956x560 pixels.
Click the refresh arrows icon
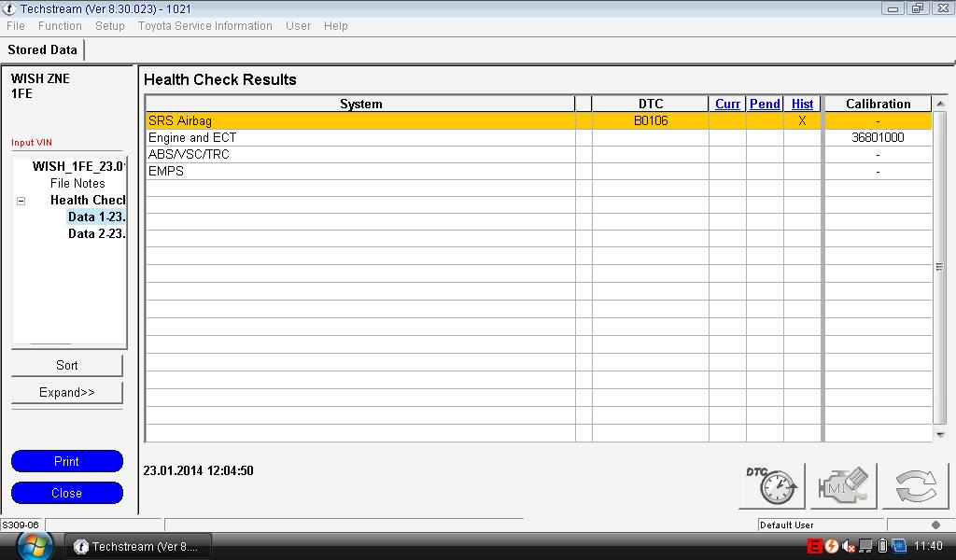[916, 485]
